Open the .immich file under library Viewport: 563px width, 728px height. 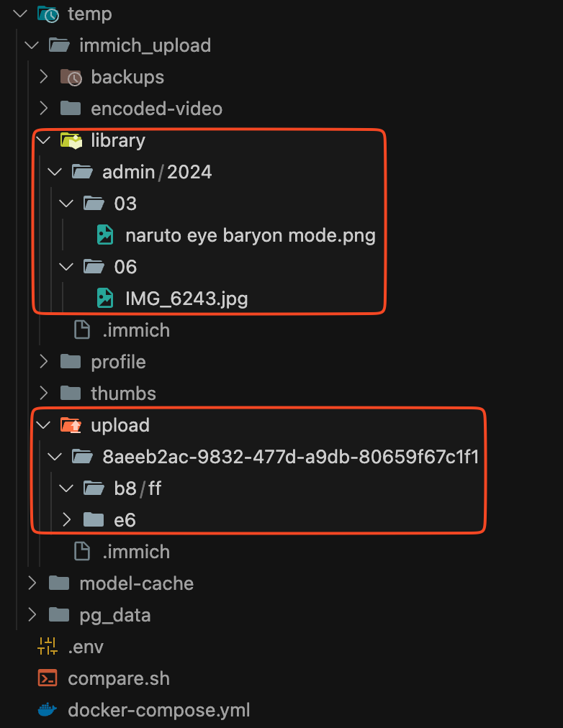136,330
